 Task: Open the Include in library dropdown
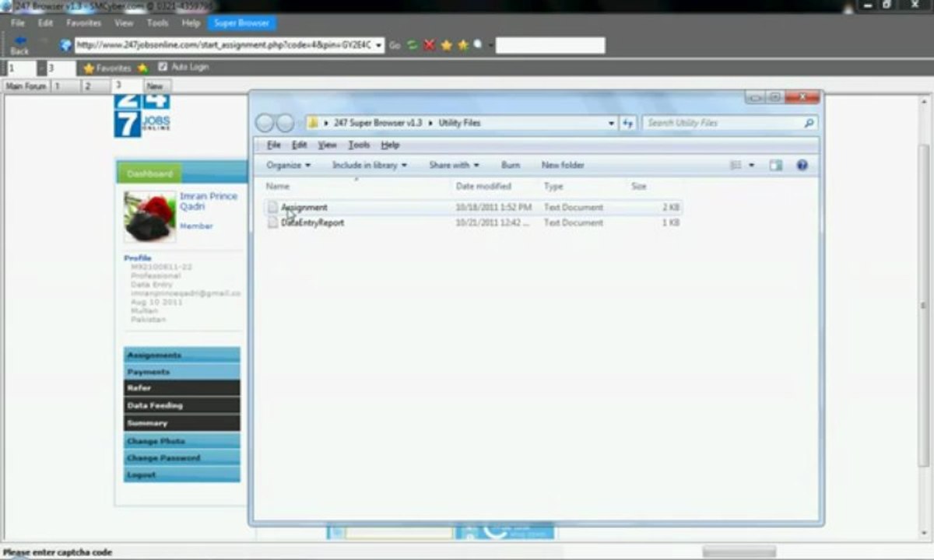tap(370, 165)
